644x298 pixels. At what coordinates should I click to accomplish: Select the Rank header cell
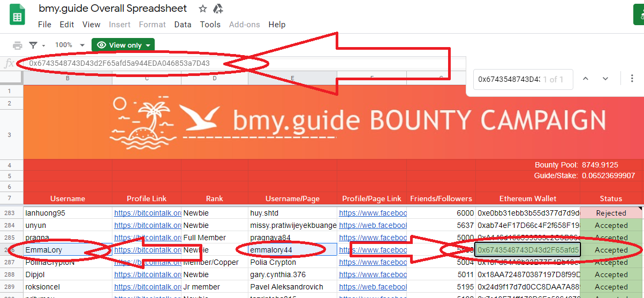215,198
